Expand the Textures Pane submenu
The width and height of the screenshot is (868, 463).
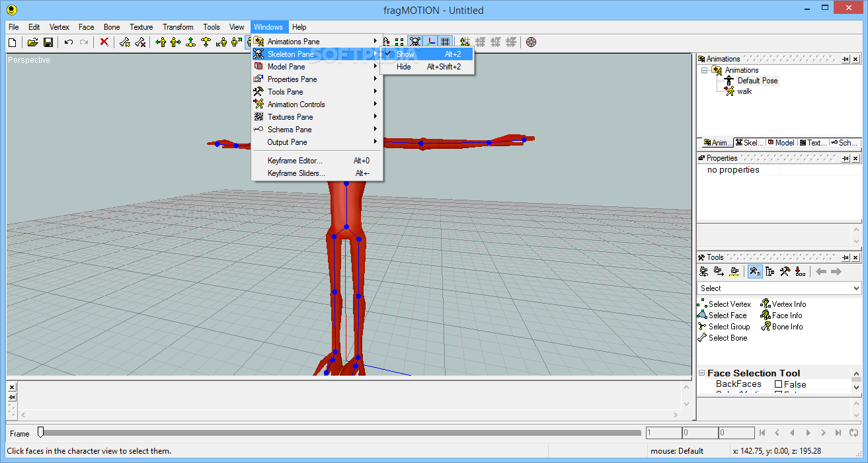click(317, 117)
